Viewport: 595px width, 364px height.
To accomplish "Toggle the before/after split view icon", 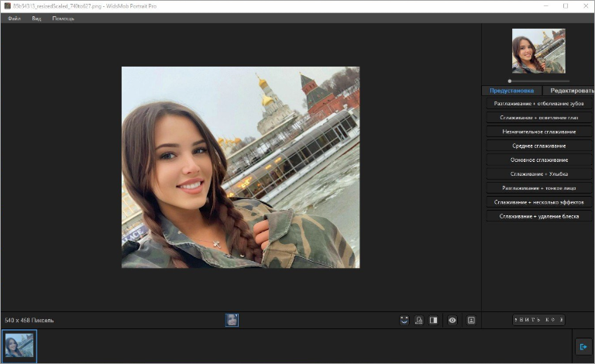I will 433,320.
